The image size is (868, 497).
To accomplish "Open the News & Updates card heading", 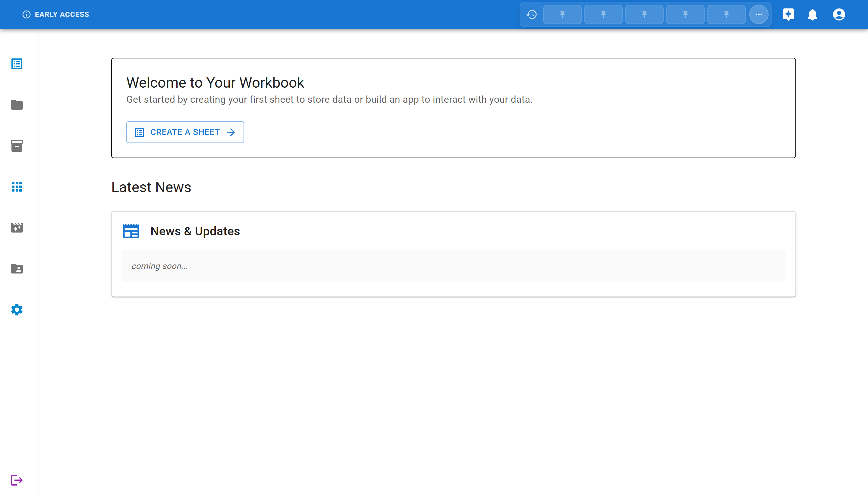I will tap(195, 231).
